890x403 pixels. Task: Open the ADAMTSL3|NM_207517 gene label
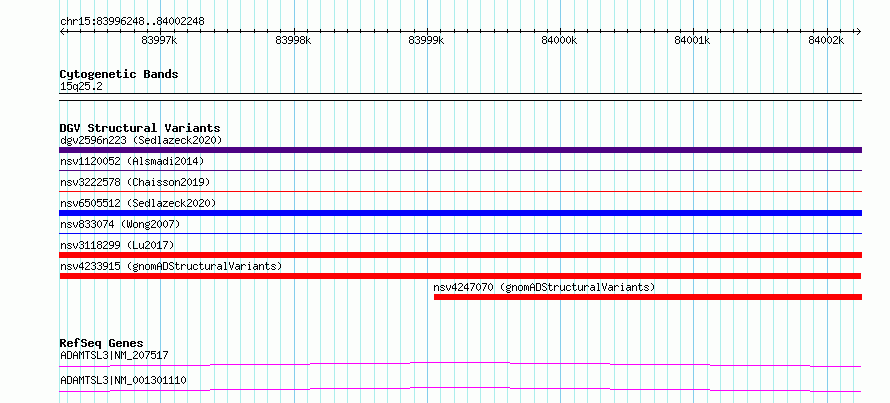pyautogui.click(x=114, y=355)
